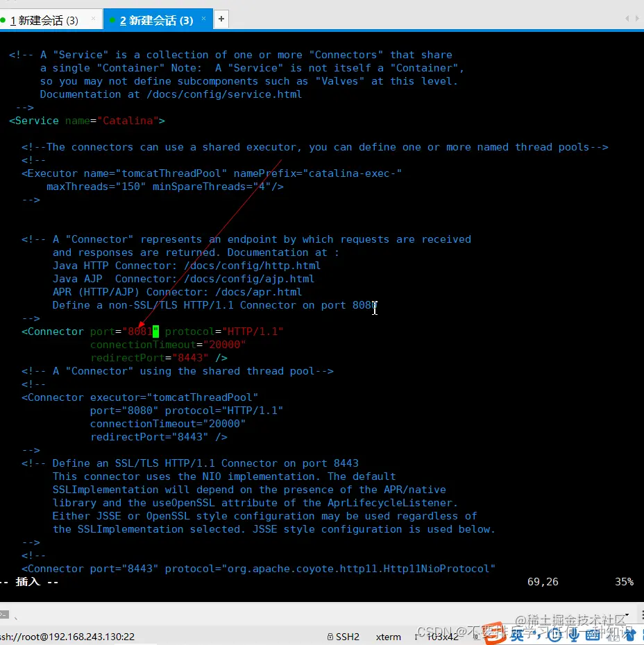
Task: Click the Executor name="tomcatThreadPool" line
Action: pos(212,173)
